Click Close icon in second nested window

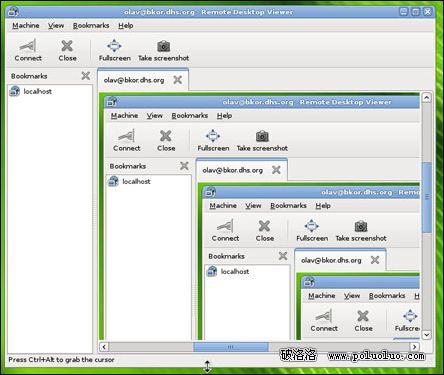click(166, 136)
